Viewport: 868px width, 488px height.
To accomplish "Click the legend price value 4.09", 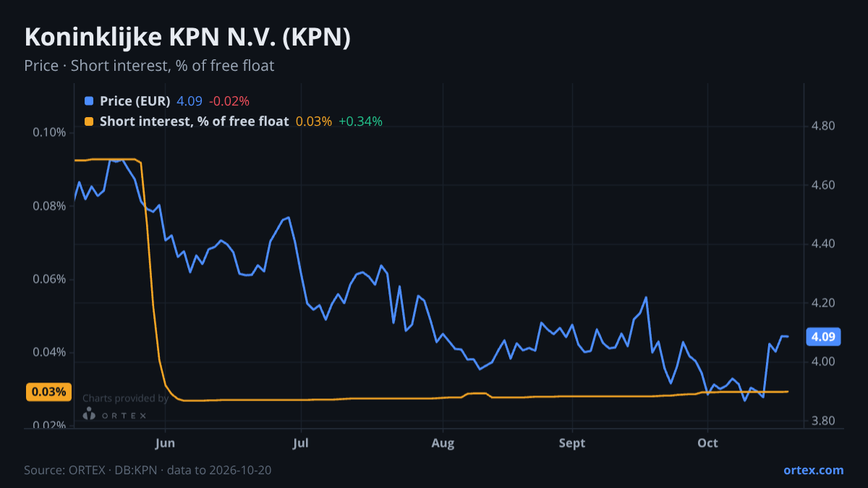I will pyautogui.click(x=190, y=101).
